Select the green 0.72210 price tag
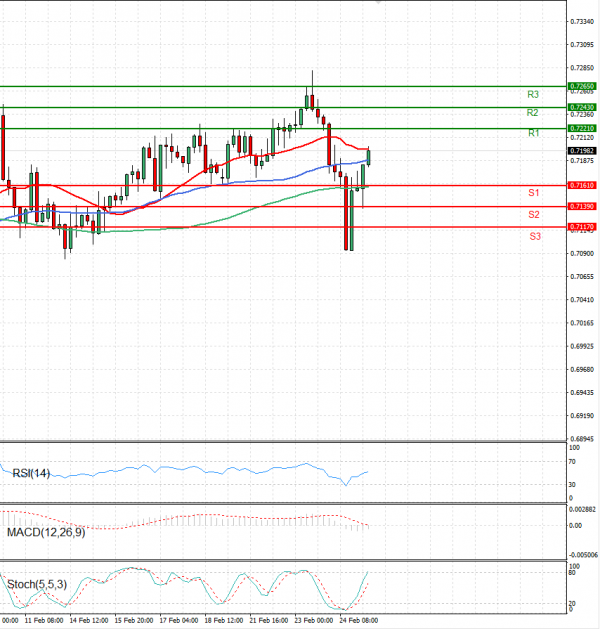Screen dimensions: 600x629 click(582, 128)
